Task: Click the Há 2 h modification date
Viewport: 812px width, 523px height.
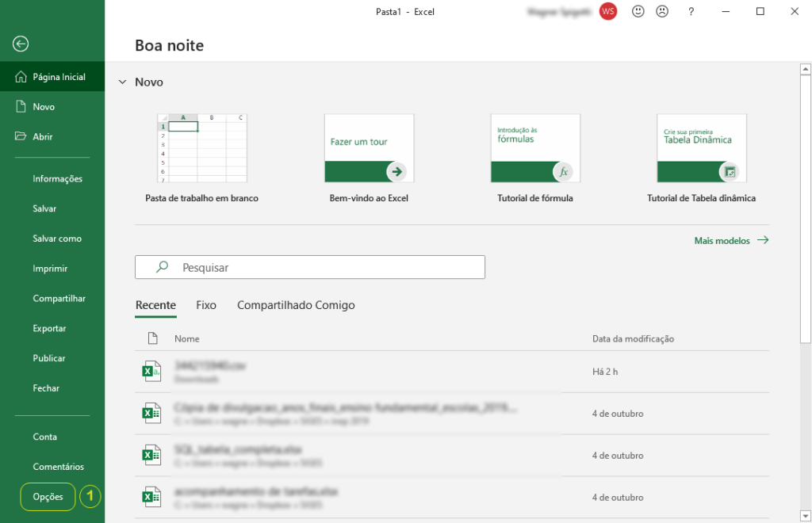Action: pos(605,372)
